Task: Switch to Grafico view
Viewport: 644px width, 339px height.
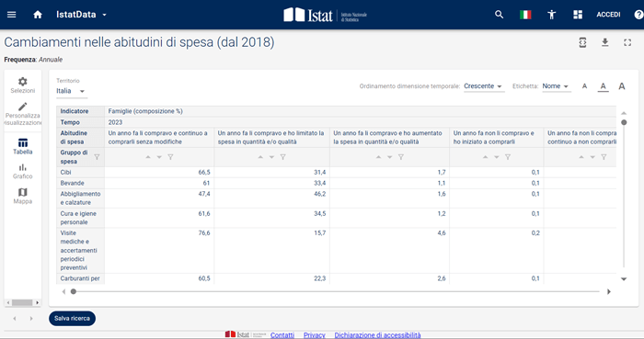Action: (x=23, y=172)
